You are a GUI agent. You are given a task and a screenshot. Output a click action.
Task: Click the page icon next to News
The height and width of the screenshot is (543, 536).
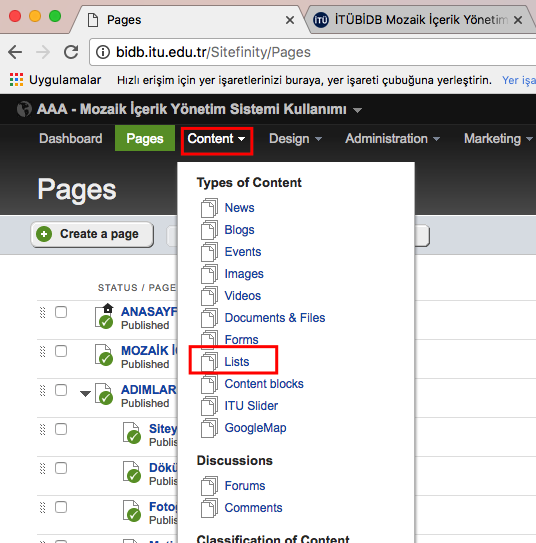209,208
